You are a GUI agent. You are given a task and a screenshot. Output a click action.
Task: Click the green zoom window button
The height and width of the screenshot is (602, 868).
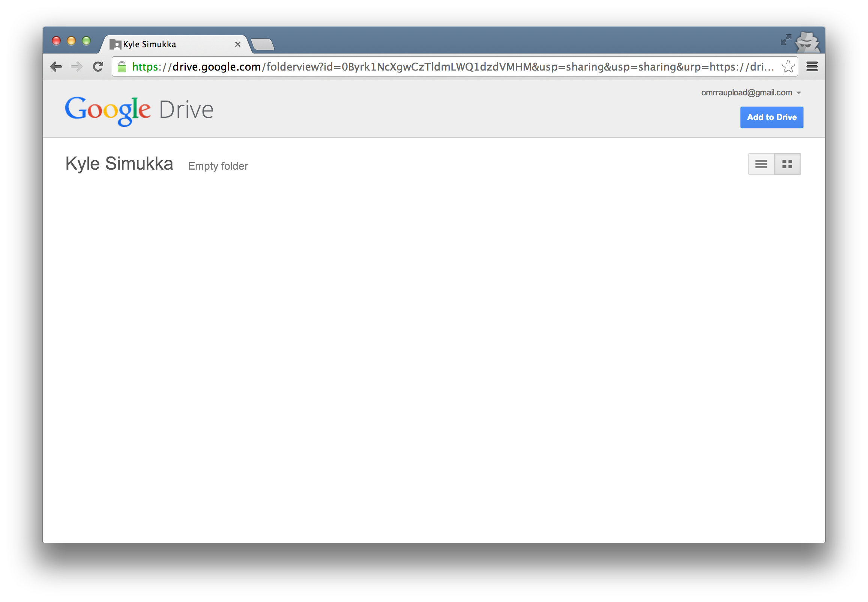coord(86,41)
